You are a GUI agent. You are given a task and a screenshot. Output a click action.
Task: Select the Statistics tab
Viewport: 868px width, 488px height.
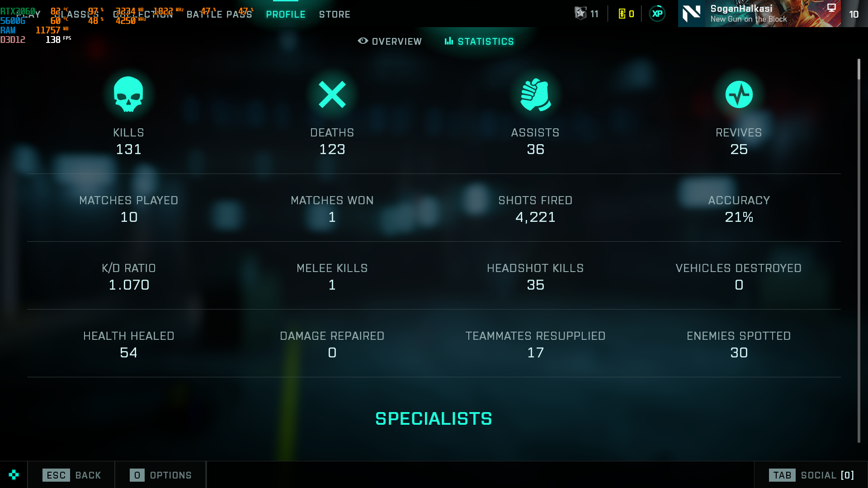coord(479,41)
